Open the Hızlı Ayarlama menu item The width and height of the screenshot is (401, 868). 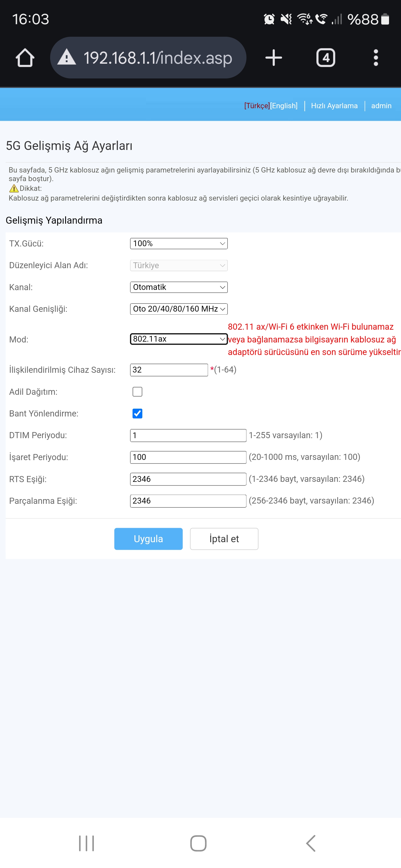[334, 106]
